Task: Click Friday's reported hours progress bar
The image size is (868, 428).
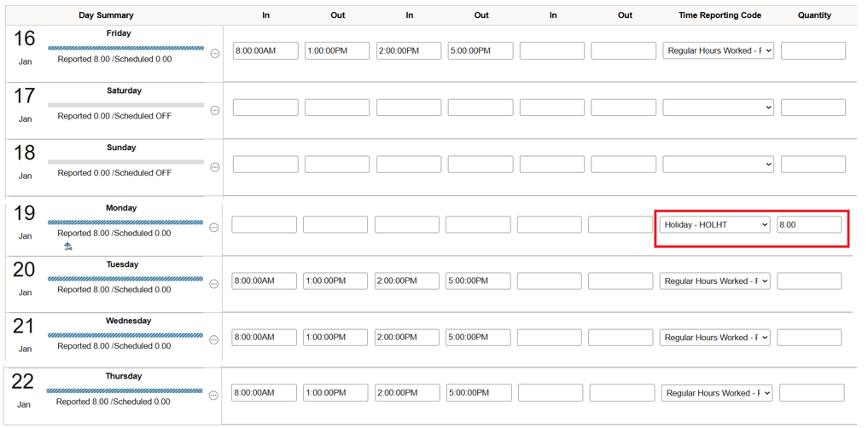Action: click(126, 49)
